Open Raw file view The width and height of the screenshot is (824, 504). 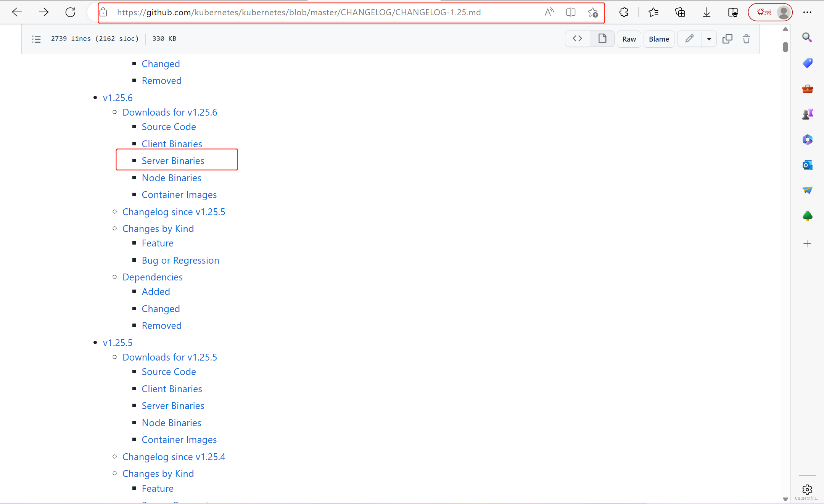(x=629, y=39)
